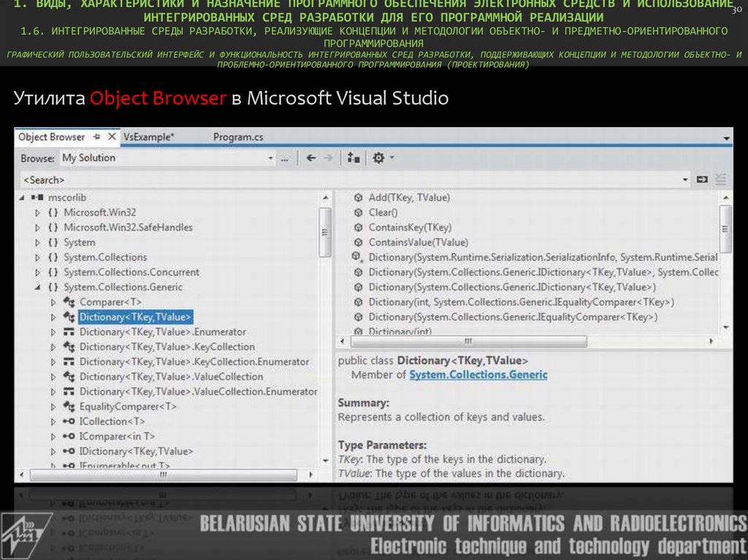Switch to the VsExample* tab
Viewport: 748px width, 560px height.
[149, 137]
